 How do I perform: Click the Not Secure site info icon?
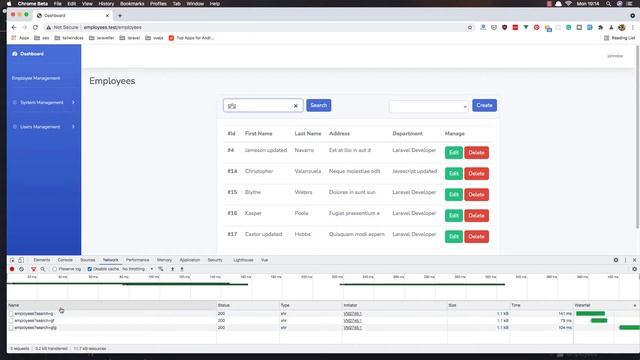[x=49, y=27]
